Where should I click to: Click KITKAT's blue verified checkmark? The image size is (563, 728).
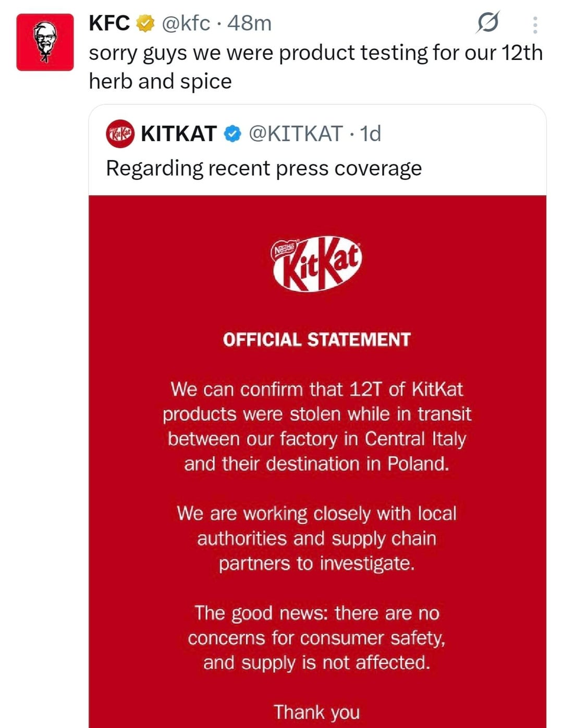point(232,134)
